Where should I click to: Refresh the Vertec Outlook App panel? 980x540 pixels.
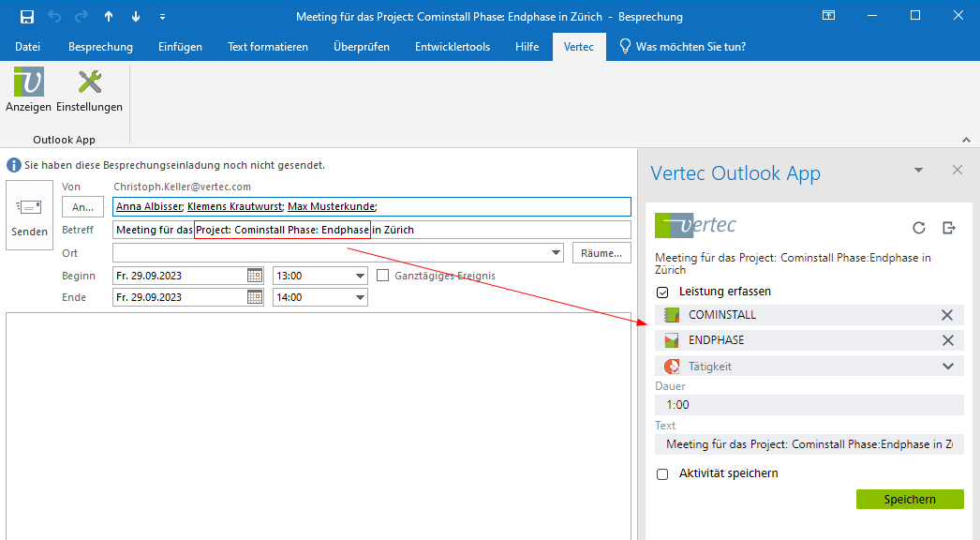pos(919,228)
